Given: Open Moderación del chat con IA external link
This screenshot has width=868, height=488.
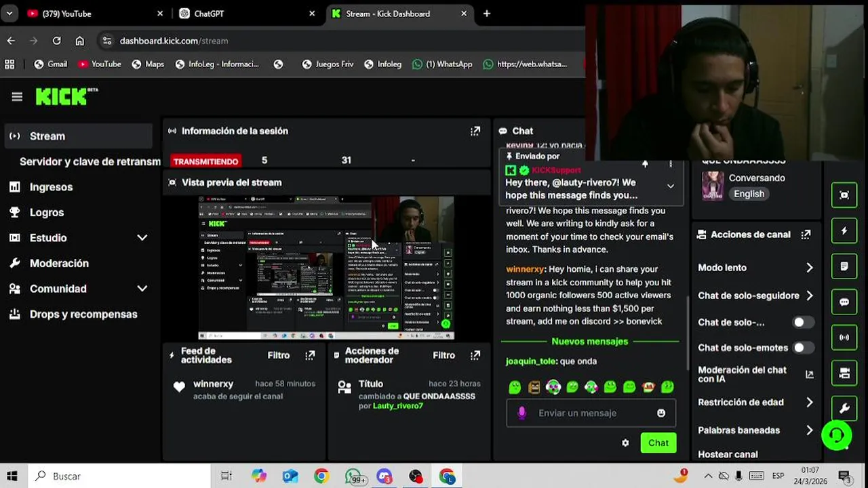Looking at the screenshot, I should point(809,374).
